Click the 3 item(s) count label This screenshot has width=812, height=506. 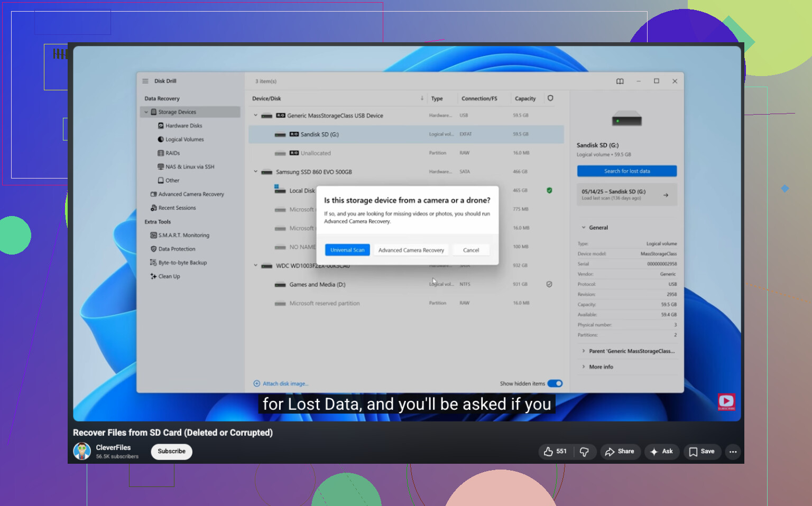tap(266, 81)
